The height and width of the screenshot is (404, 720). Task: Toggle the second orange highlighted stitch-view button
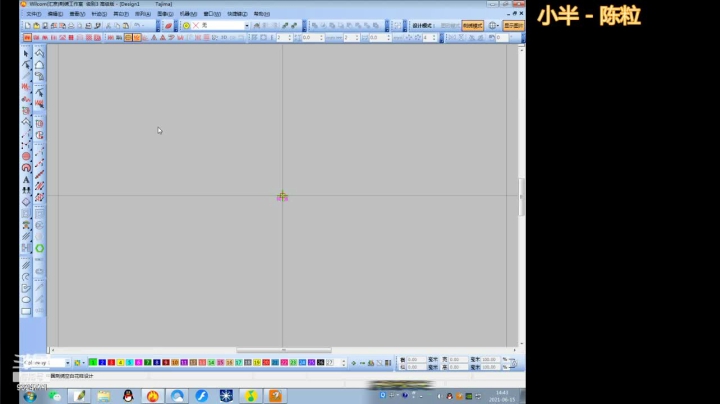(137, 38)
